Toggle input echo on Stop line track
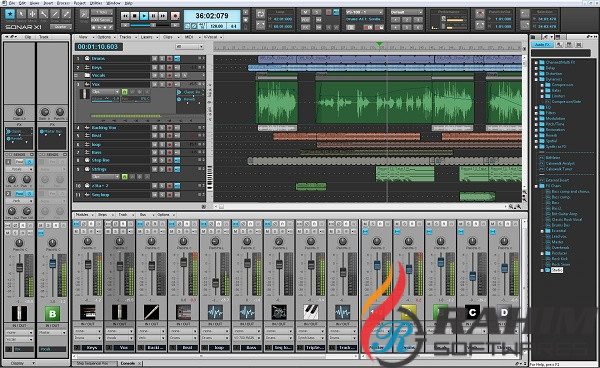600x368 pixels. 177,160
